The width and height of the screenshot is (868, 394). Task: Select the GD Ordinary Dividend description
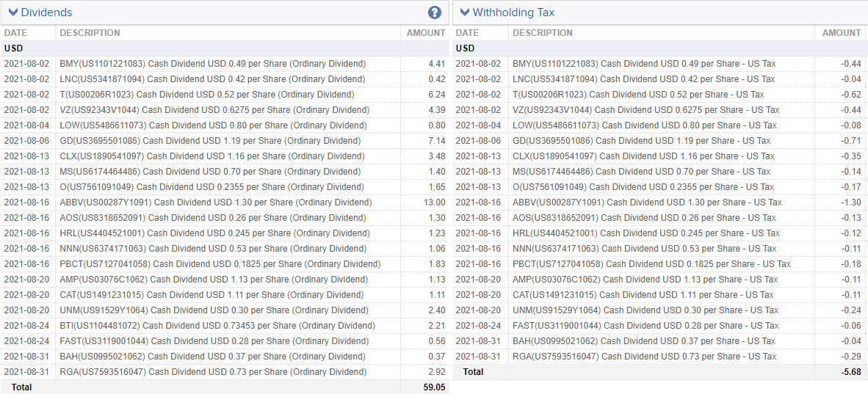(x=210, y=141)
